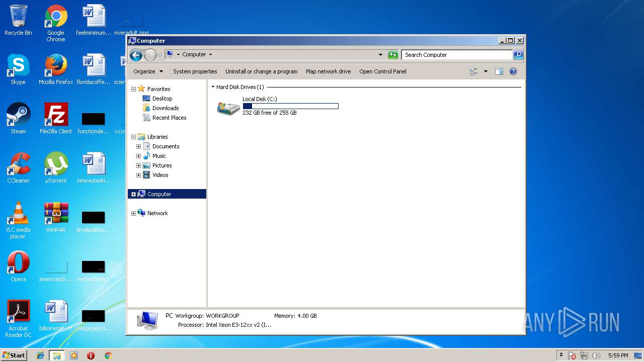Click Uninstall or change a program
The height and width of the screenshot is (362, 644).
point(262,71)
